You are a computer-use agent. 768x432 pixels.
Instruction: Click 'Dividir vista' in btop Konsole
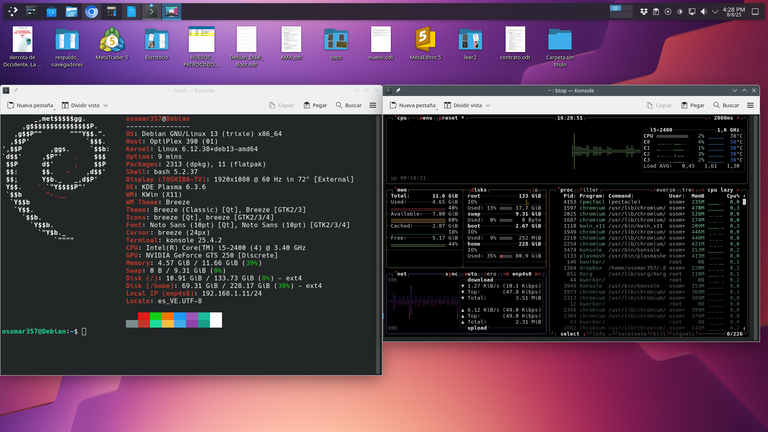pyautogui.click(x=463, y=105)
